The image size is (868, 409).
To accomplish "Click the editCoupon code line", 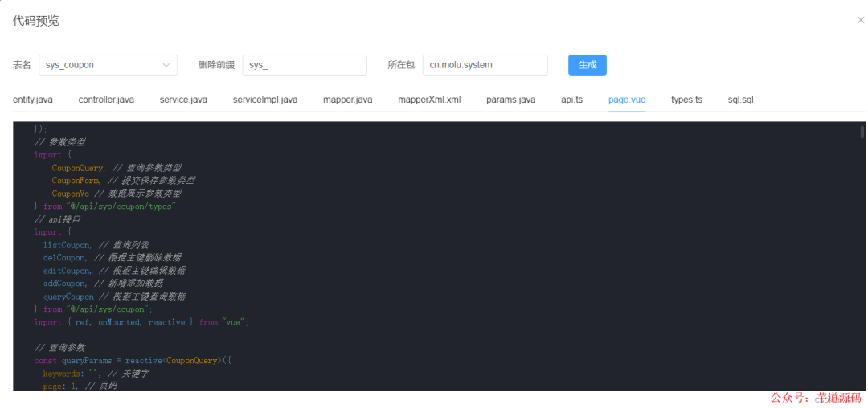I will [x=115, y=271].
